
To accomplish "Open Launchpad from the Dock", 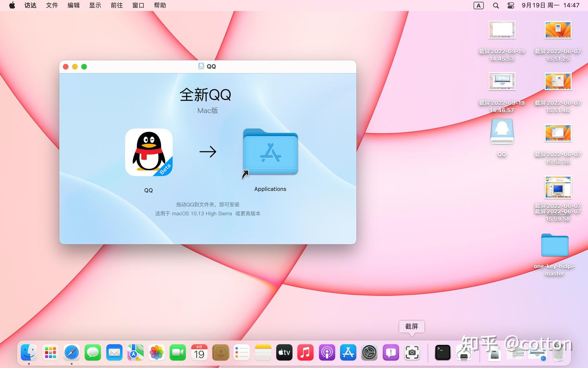I will click(50, 352).
